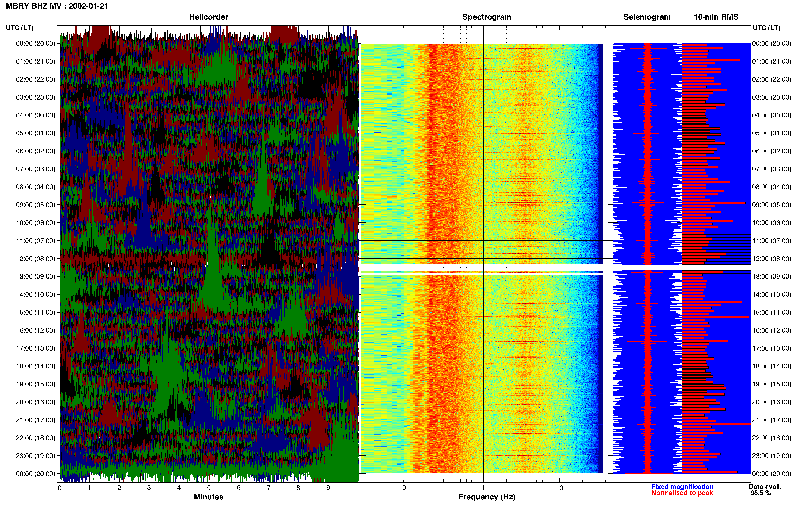Click the red 'Normalised to peak' legend text

682,493
